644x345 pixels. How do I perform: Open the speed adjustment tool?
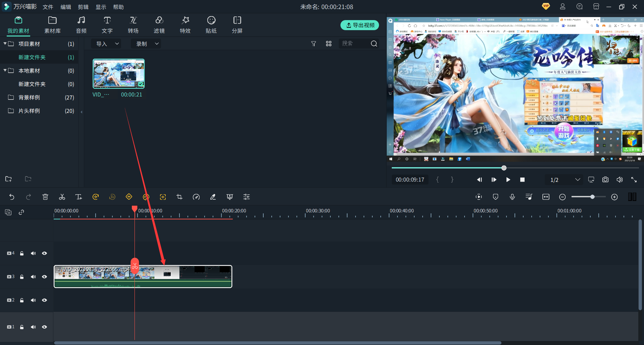[x=196, y=197]
